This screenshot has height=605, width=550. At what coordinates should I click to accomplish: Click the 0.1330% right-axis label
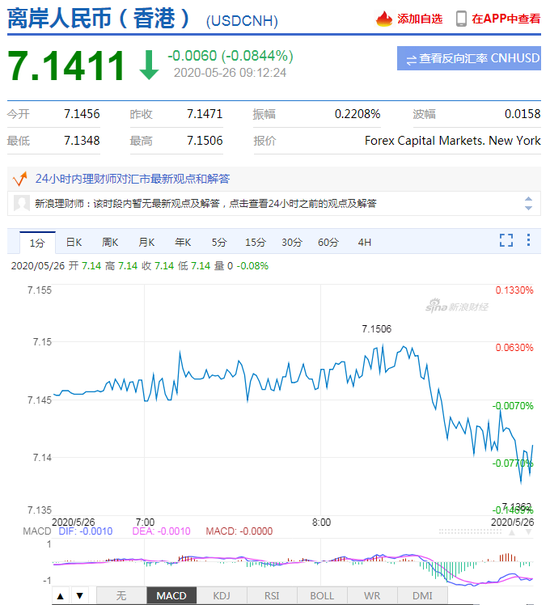pyautogui.click(x=514, y=290)
